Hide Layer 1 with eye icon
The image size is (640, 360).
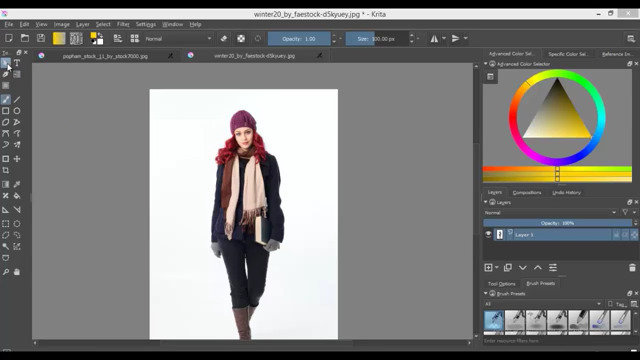coord(488,235)
